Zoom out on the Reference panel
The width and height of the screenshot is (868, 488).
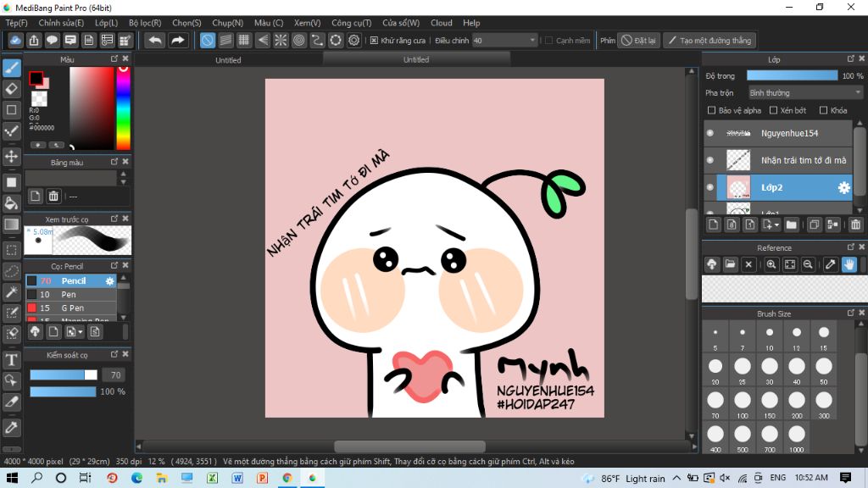(x=808, y=264)
